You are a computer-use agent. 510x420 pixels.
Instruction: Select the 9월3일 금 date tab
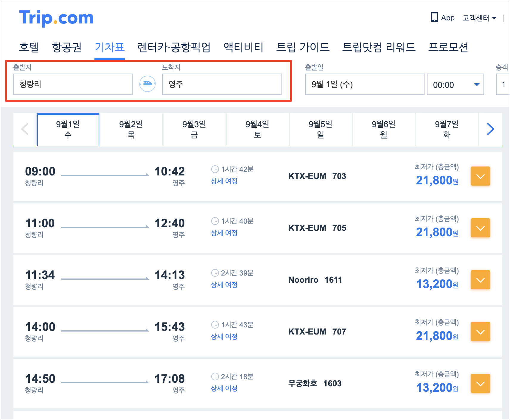click(194, 129)
